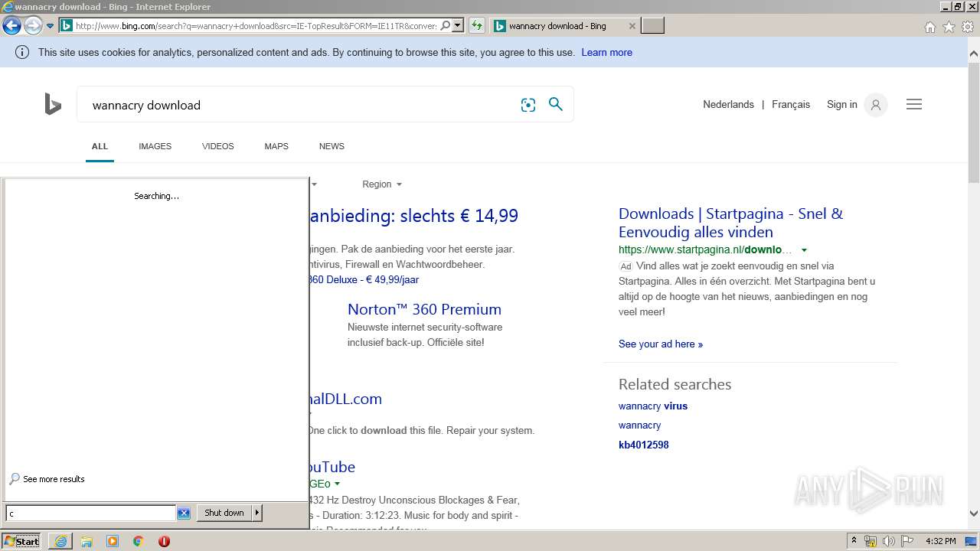Click the Bing logo

(x=53, y=104)
